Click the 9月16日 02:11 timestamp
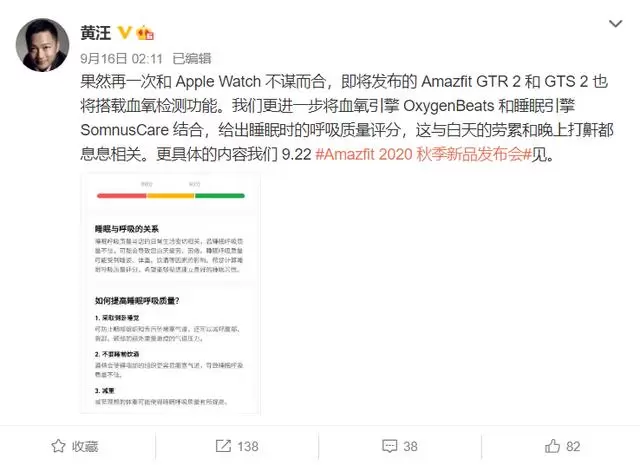640x465 pixels. 121,58
